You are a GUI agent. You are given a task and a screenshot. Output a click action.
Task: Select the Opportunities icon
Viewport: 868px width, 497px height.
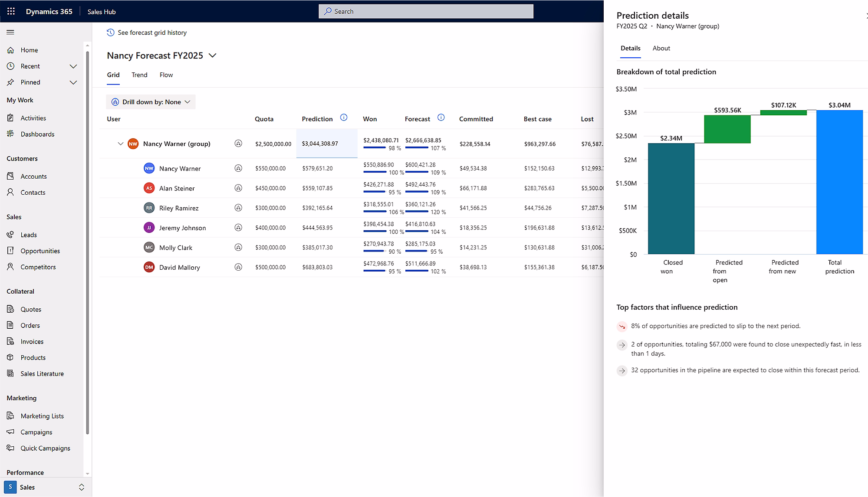click(10, 251)
